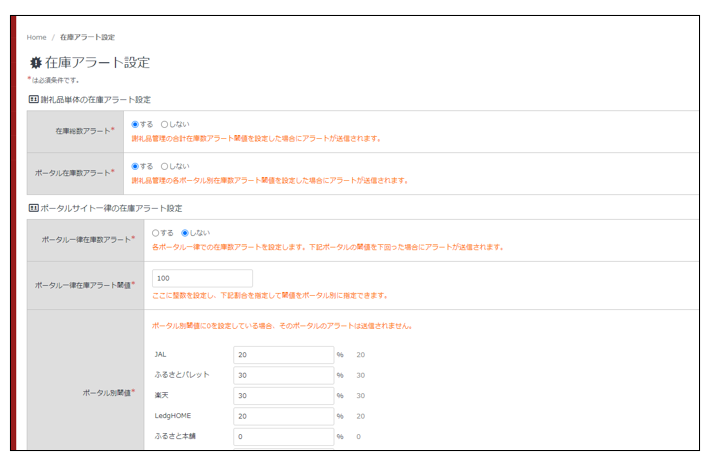Choose しない for ポータル一律在庫数アラート
Image resolution: width=716 pixels, height=462 pixels.
(185, 232)
